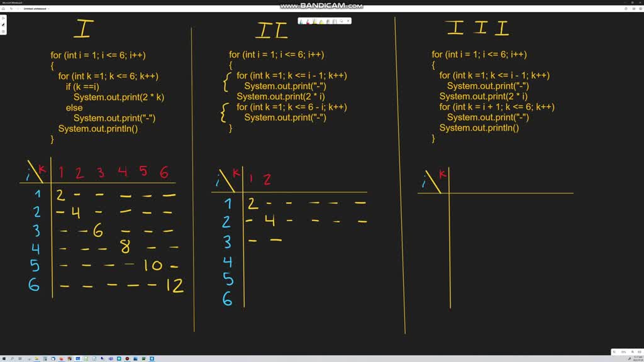Click the clipboard icon on the drawing toolbar
Image resolution: width=644 pixels, height=362 pixels.
click(x=335, y=21)
